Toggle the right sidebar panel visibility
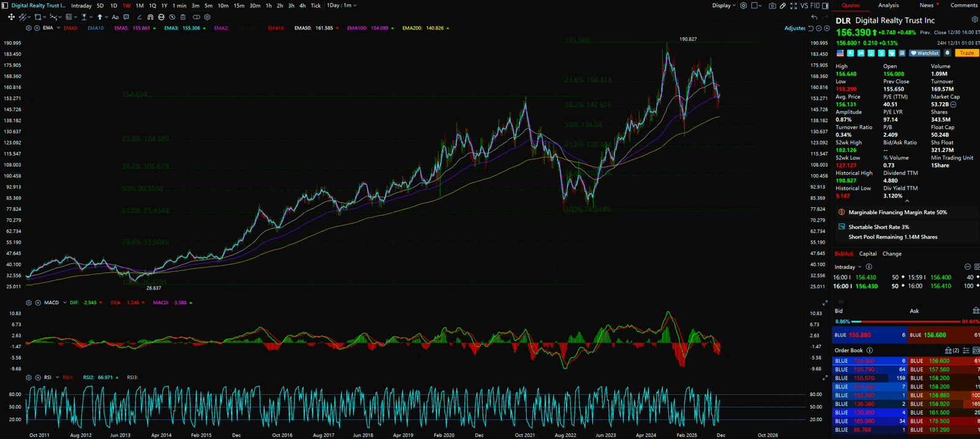 pyautogui.click(x=825, y=6)
